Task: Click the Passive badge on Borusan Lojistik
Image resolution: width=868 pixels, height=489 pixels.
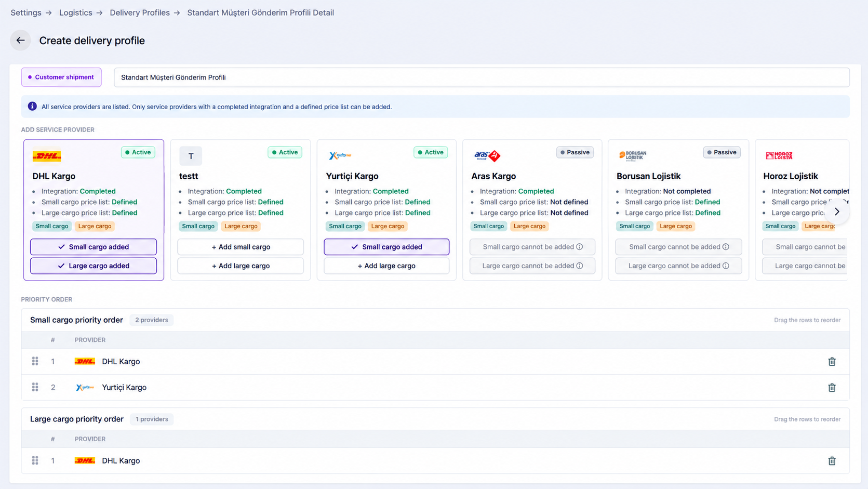Action: coord(722,152)
